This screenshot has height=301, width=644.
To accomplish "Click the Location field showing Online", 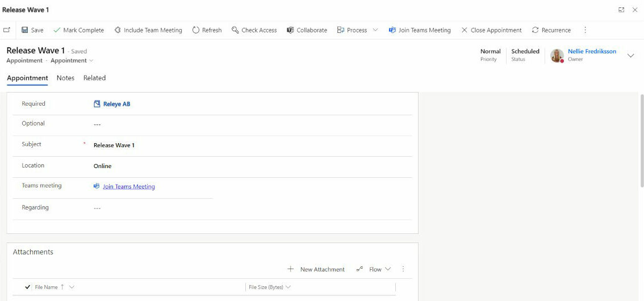I will (103, 166).
